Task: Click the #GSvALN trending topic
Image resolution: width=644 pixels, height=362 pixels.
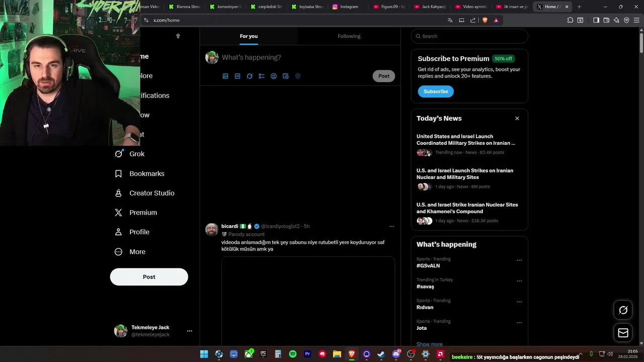Action: coord(428,265)
